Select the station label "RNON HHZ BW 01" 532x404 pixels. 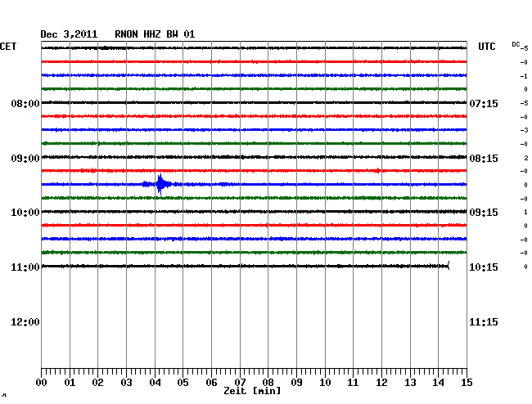[x=155, y=34]
